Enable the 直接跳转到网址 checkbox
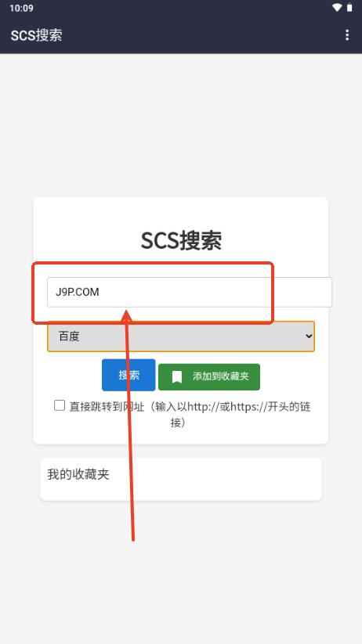 pyautogui.click(x=60, y=405)
